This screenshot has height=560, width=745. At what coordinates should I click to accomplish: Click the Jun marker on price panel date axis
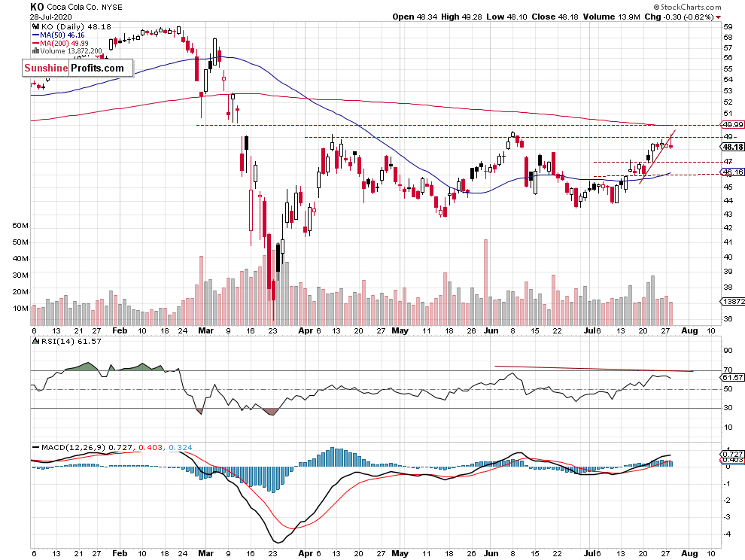tap(491, 330)
